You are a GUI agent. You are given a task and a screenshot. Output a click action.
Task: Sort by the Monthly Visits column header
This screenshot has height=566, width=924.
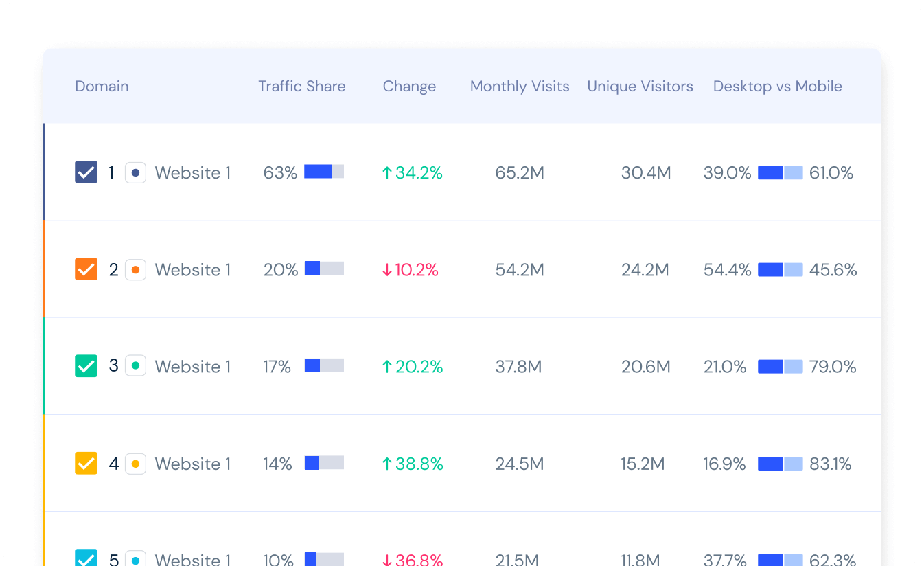[x=520, y=87]
